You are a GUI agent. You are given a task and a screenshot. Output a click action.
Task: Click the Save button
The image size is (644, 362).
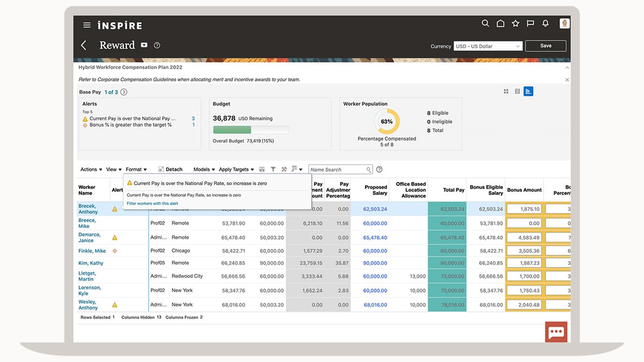(x=545, y=46)
